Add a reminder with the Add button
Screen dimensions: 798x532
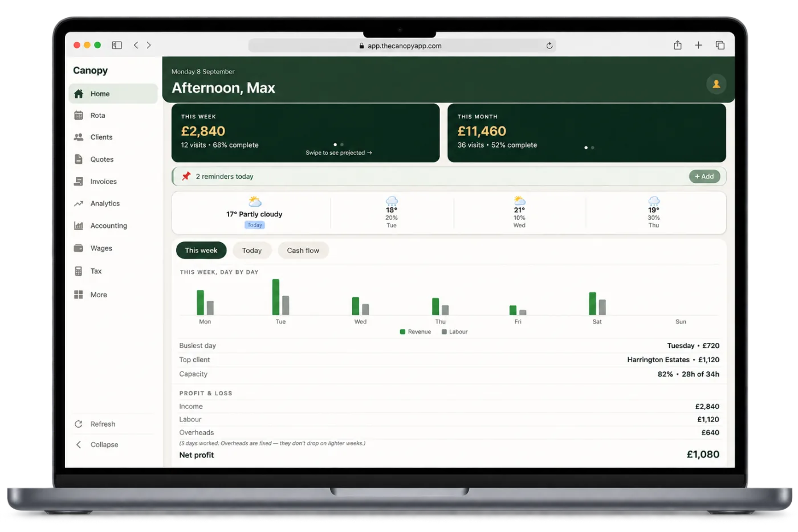click(x=705, y=177)
